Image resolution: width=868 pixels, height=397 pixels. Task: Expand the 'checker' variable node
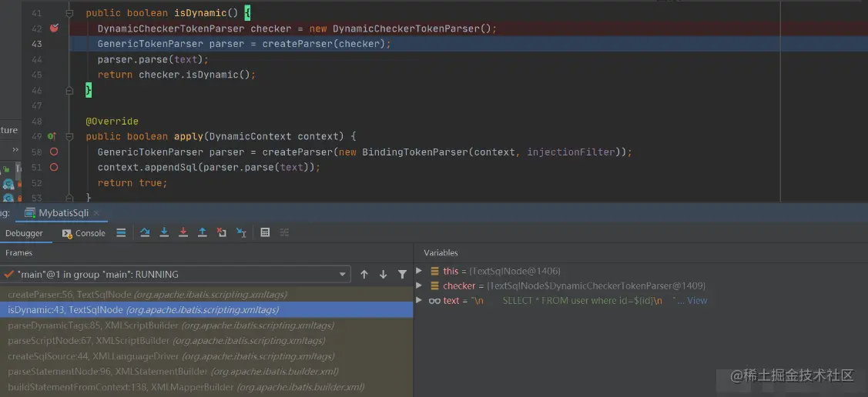pos(419,285)
